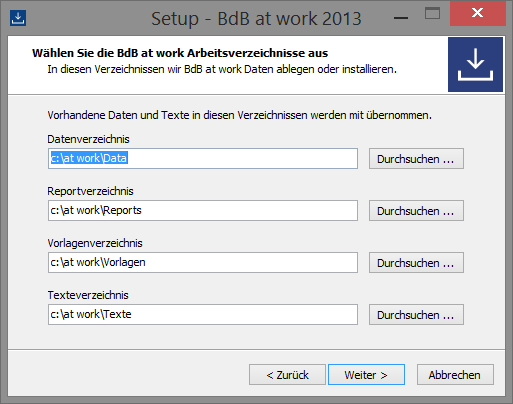The width and height of the screenshot is (513, 404).
Task: Click the 'Setup - BdB at work 2013' title
Action: (256, 19)
